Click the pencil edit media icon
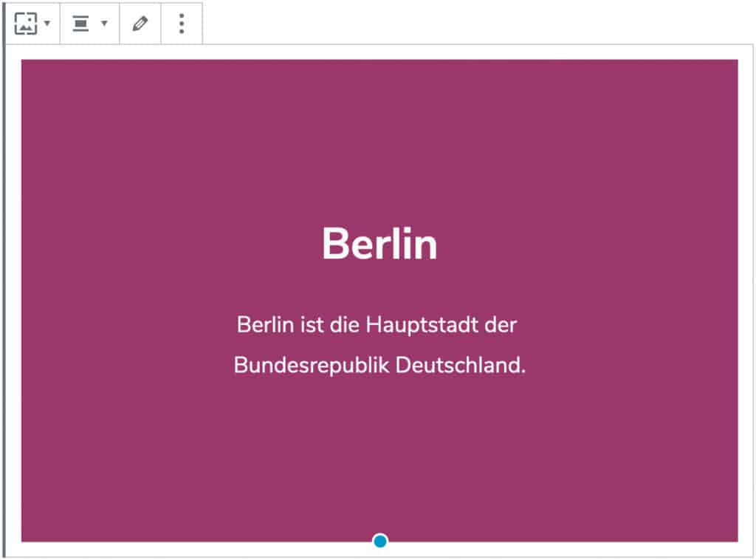756x560 pixels. pos(140,23)
